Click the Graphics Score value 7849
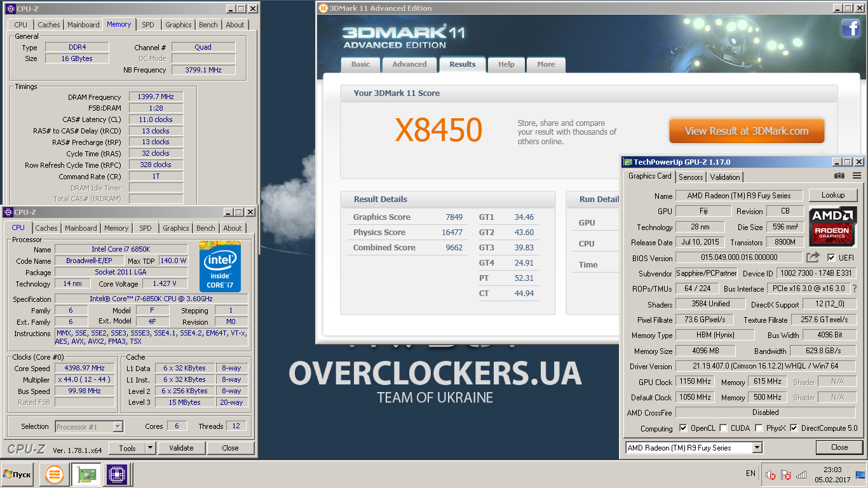 454,217
